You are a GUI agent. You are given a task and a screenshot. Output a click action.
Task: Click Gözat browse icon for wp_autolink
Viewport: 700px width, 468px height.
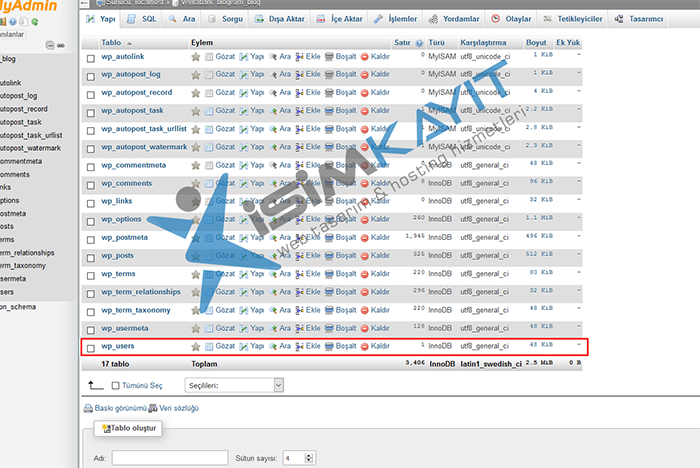[x=209, y=57]
